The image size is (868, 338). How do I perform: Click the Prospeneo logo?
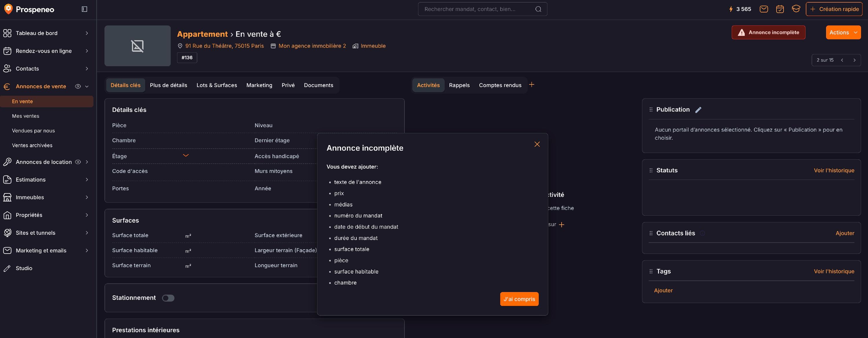[x=29, y=9]
